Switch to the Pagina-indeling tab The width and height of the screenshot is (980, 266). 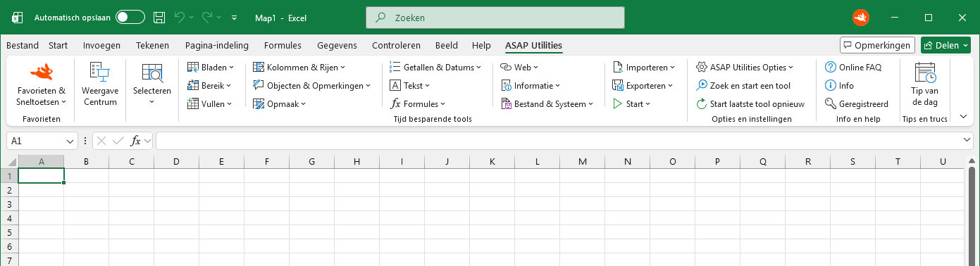[x=217, y=45]
